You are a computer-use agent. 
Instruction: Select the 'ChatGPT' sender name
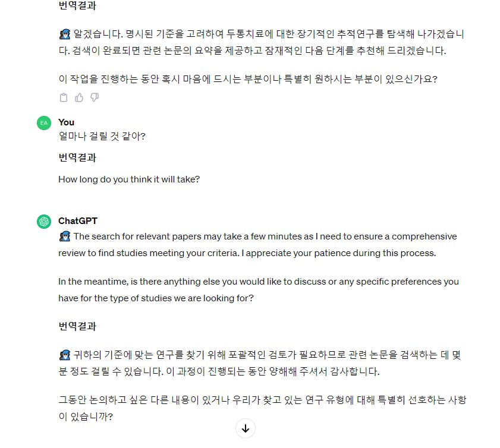pyautogui.click(x=78, y=221)
